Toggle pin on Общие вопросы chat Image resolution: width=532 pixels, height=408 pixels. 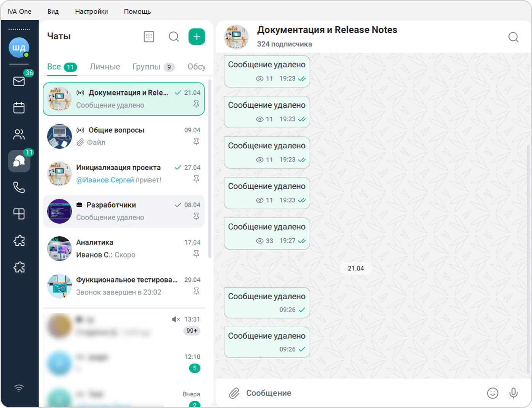point(196,141)
